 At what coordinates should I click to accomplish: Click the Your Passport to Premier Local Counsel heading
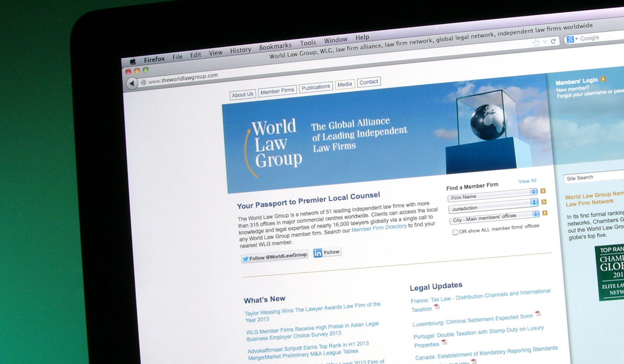[x=308, y=200]
